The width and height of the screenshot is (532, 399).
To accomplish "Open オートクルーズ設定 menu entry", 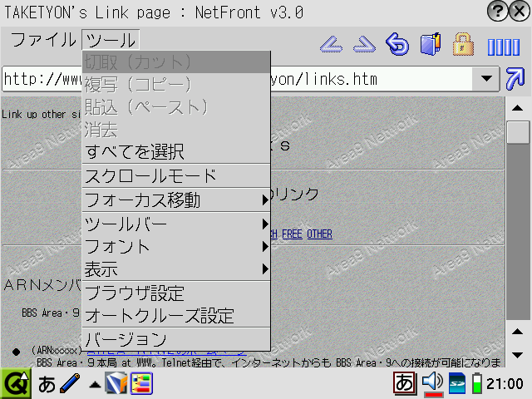I will pos(176,316).
